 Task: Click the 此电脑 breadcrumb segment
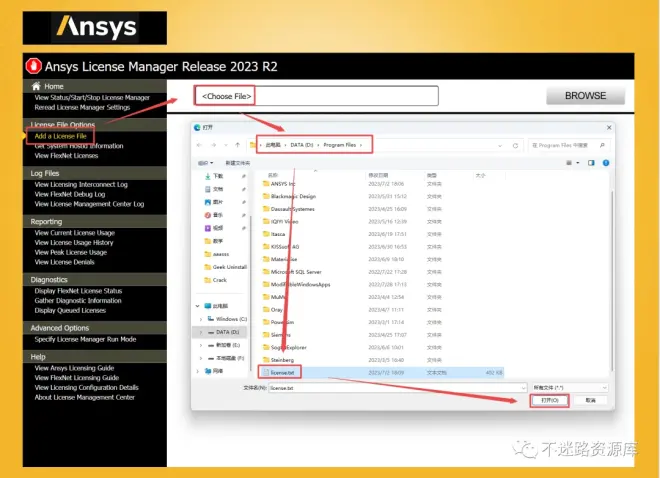pos(273,145)
